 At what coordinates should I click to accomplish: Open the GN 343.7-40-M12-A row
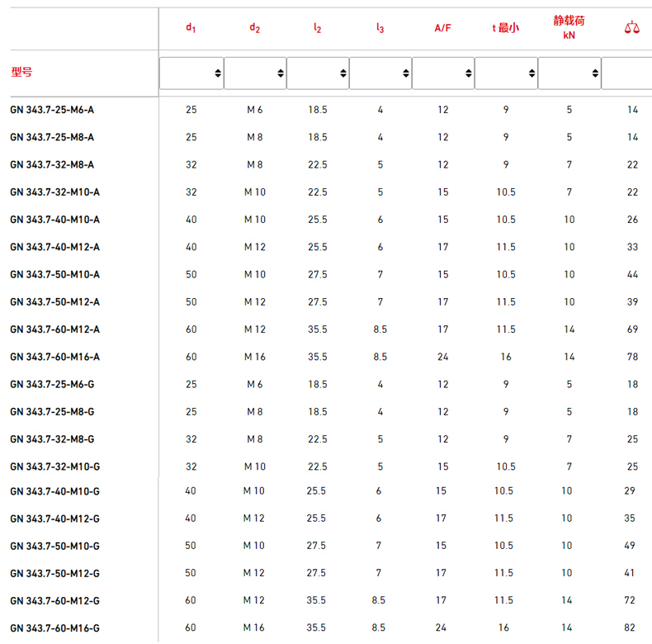[x=54, y=247]
